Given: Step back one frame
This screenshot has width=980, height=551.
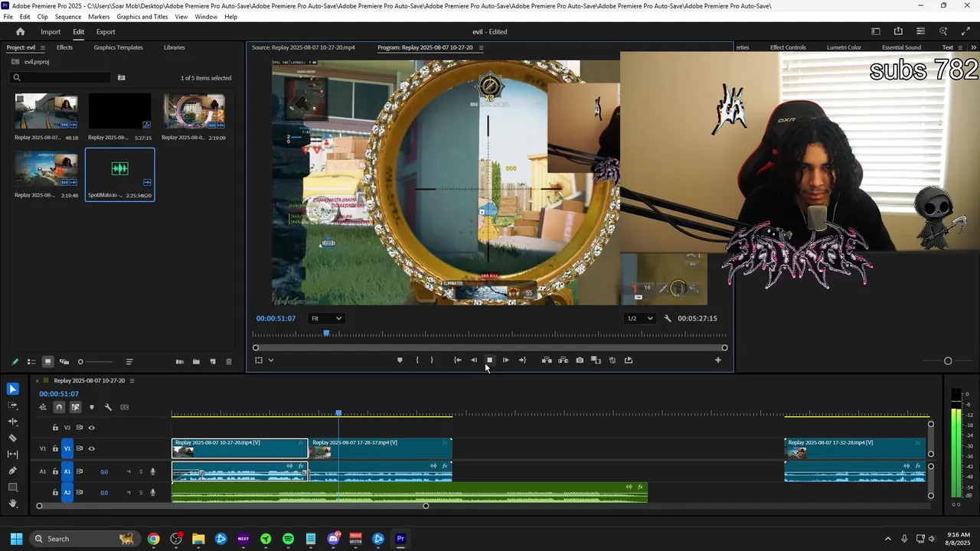Looking at the screenshot, I should pos(474,360).
